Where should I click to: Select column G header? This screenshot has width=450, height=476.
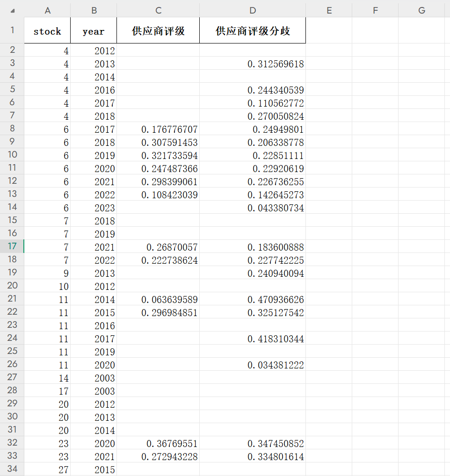[421, 10]
